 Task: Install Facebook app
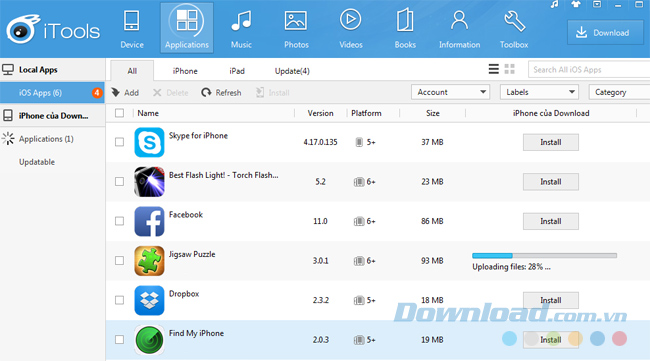551,221
